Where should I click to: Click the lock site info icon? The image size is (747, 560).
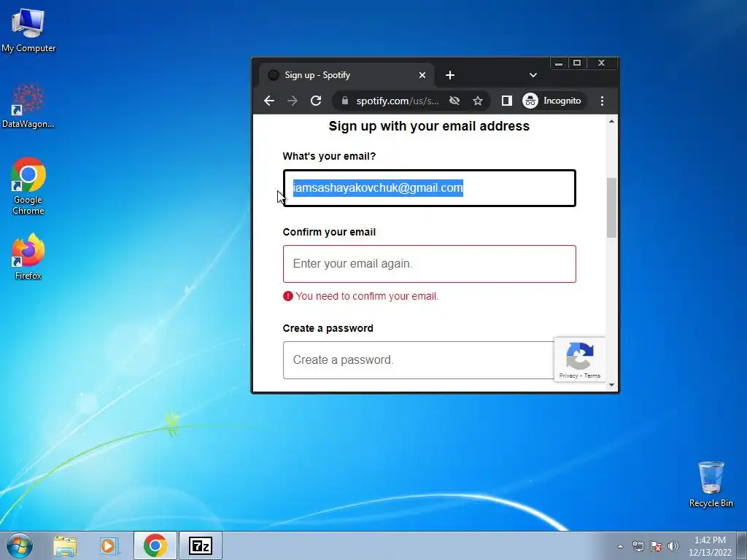(x=345, y=101)
